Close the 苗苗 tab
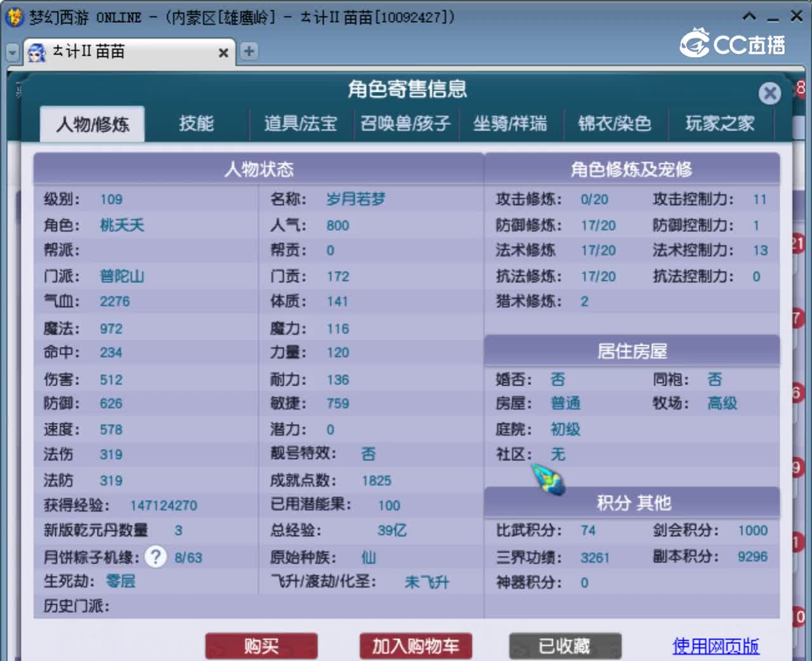Viewport: 812px width, 661px height. pos(223,53)
